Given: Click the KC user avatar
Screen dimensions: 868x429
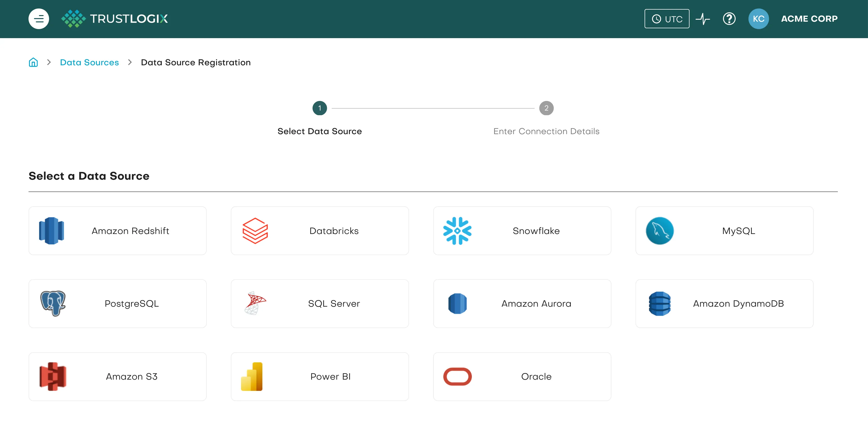Looking at the screenshot, I should 758,19.
